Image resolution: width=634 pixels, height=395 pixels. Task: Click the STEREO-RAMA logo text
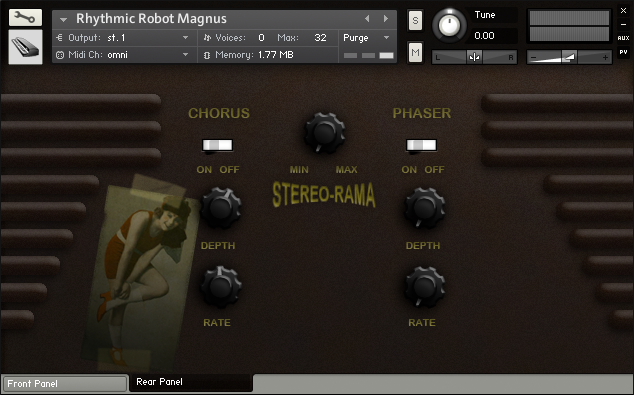(324, 195)
